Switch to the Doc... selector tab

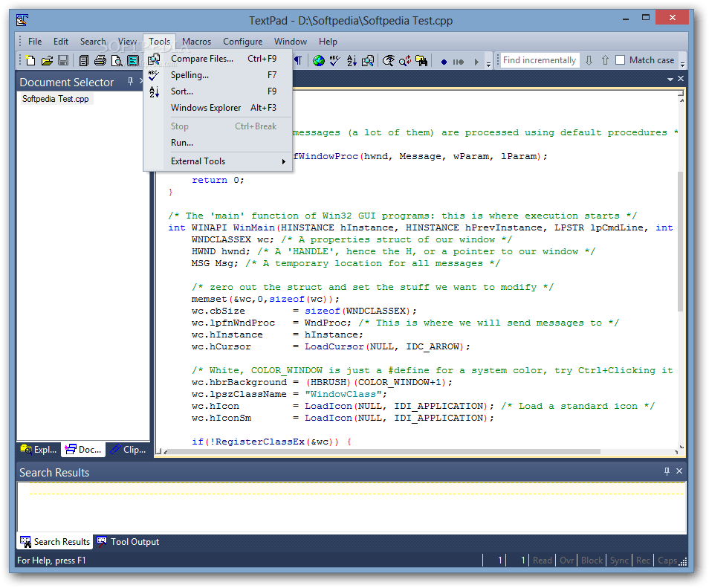84,450
